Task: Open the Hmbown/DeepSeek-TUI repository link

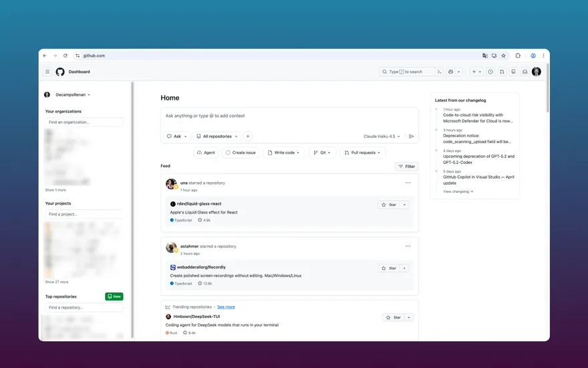Action: 196,316
